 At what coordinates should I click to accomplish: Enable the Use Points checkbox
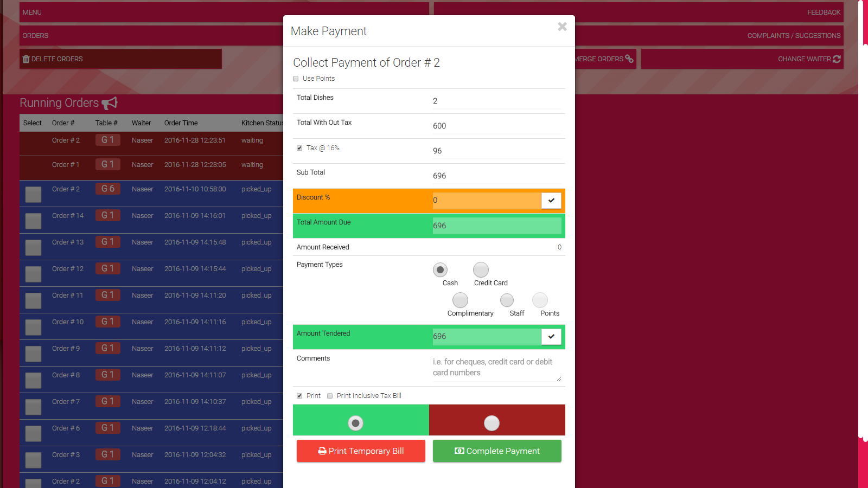coord(296,79)
